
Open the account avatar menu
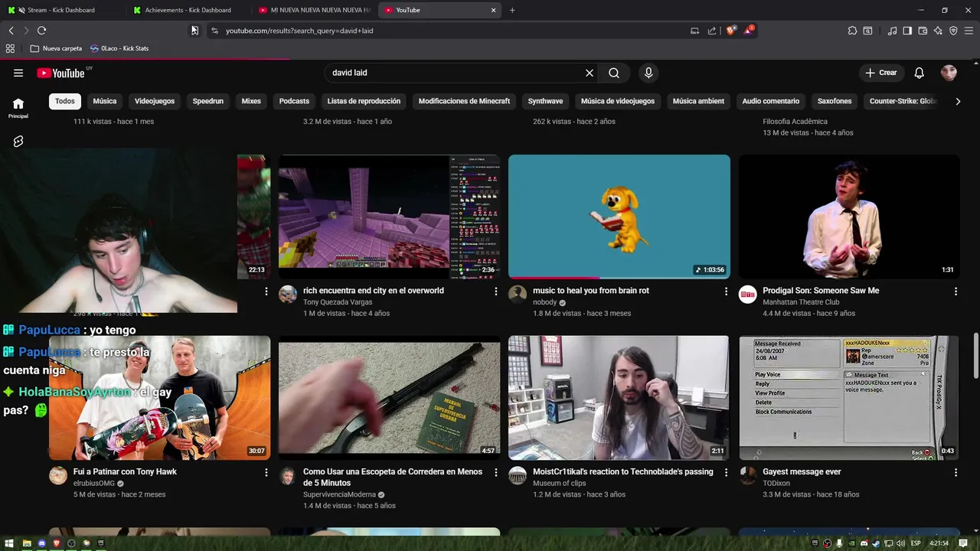949,73
